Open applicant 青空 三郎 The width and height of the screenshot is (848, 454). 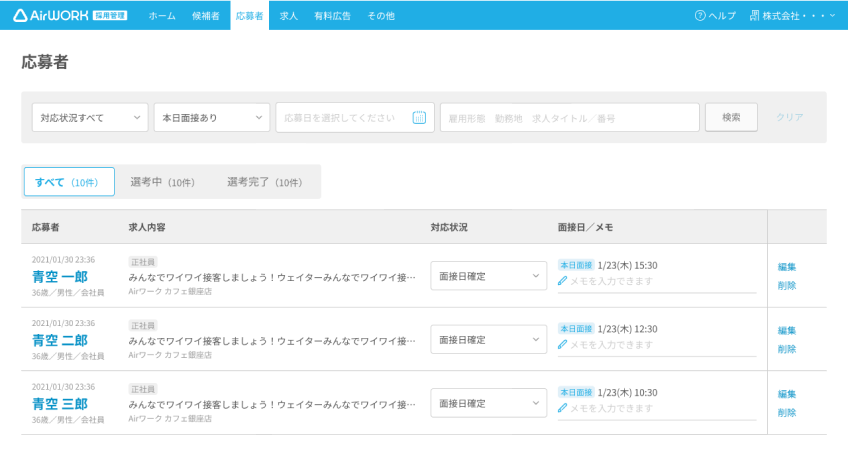click(59, 404)
